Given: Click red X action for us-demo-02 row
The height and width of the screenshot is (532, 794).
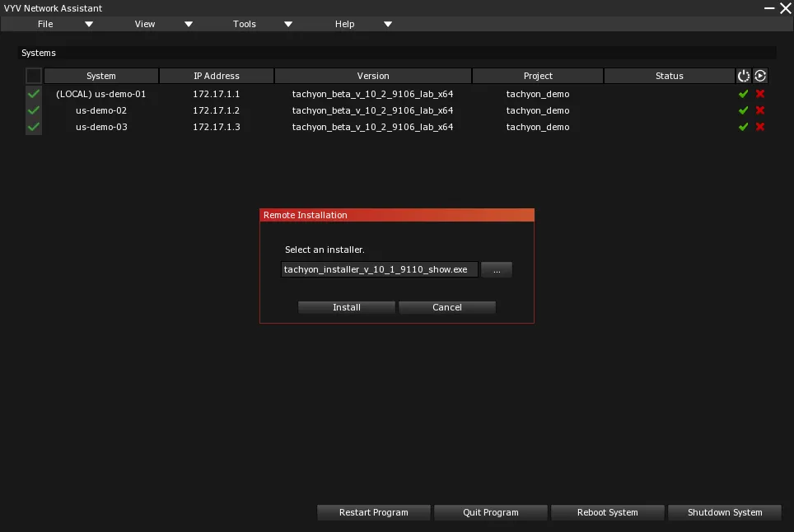Looking at the screenshot, I should [760, 110].
